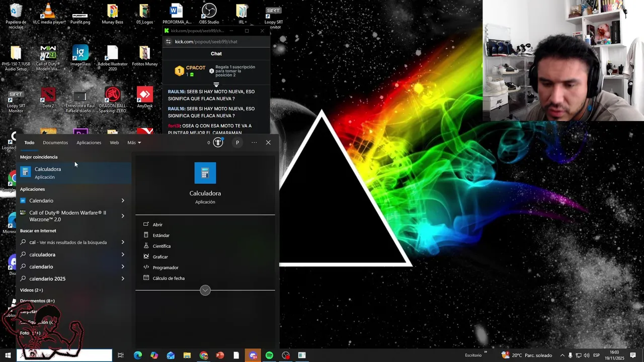Open Papelera de reciclaje desktop icon
The image size is (644, 362).
16,16
